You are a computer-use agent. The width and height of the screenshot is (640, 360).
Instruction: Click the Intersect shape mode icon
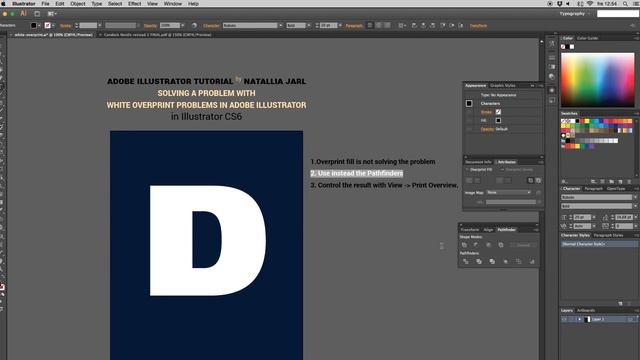488,245
